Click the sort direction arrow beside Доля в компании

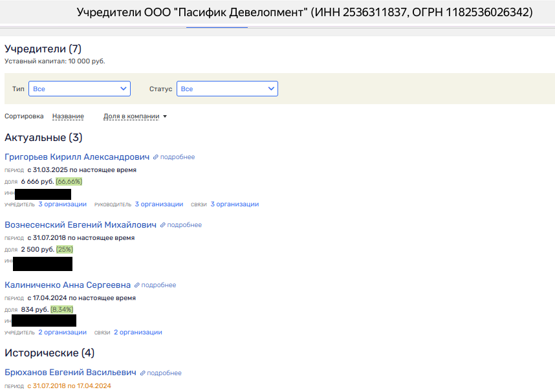pos(164,116)
